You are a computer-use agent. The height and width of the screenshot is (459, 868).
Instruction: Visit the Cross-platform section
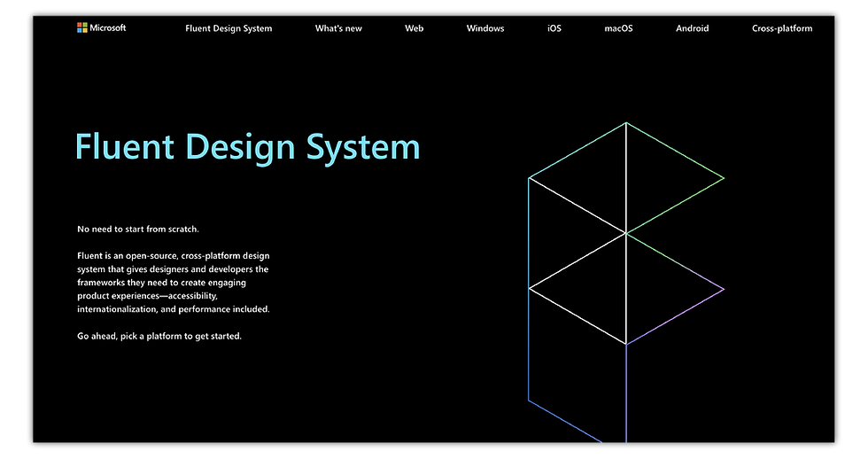[782, 28]
